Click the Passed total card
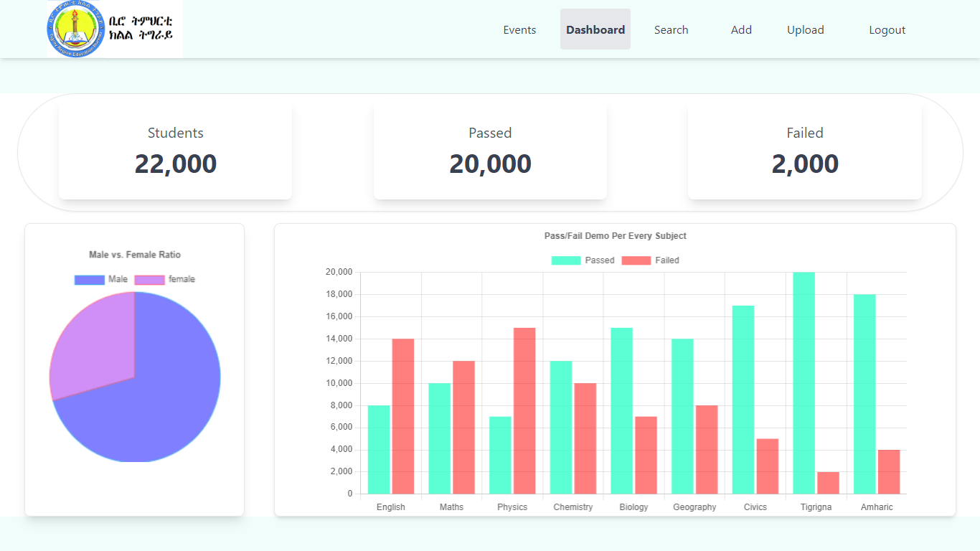Viewport: 980px width, 551px height. 490,151
